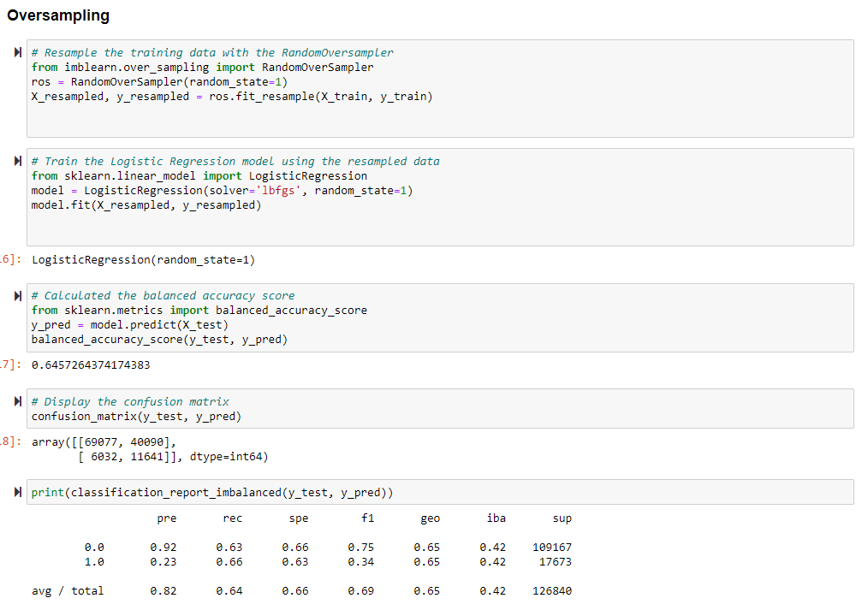The height and width of the screenshot is (616, 862).
Task: Click the execution count label [8]
Action: click(7, 443)
